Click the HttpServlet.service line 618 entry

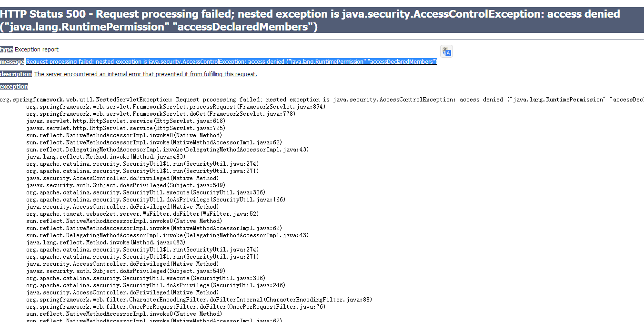click(x=126, y=121)
